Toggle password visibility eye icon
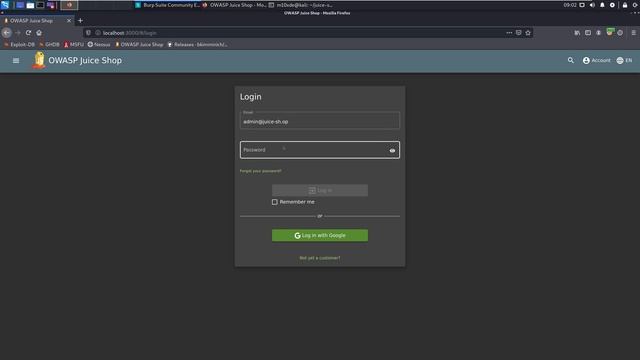The image size is (640, 360). (392, 151)
